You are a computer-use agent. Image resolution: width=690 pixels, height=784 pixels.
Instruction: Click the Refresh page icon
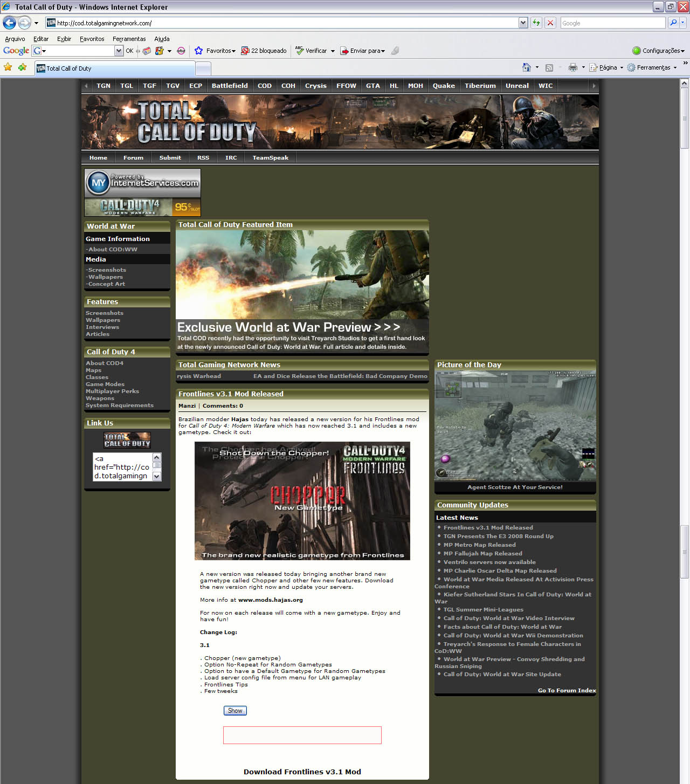tap(536, 23)
